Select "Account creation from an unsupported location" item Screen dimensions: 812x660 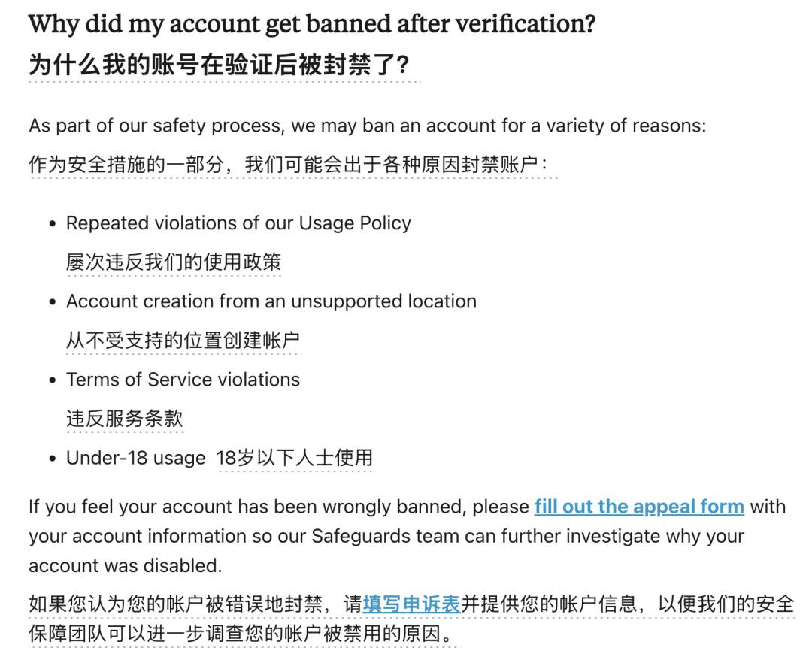pos(271,301)
